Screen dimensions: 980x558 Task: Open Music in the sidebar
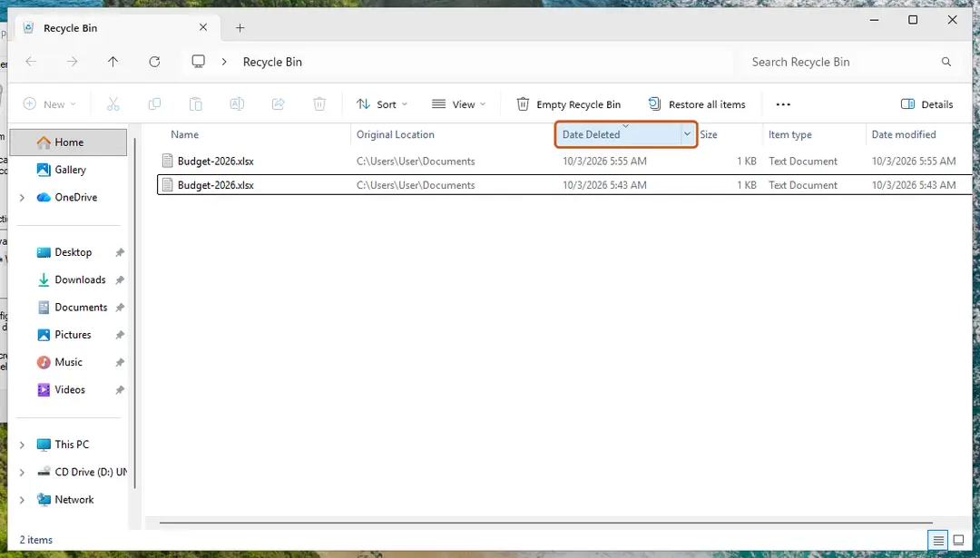(x=68, y=362)
